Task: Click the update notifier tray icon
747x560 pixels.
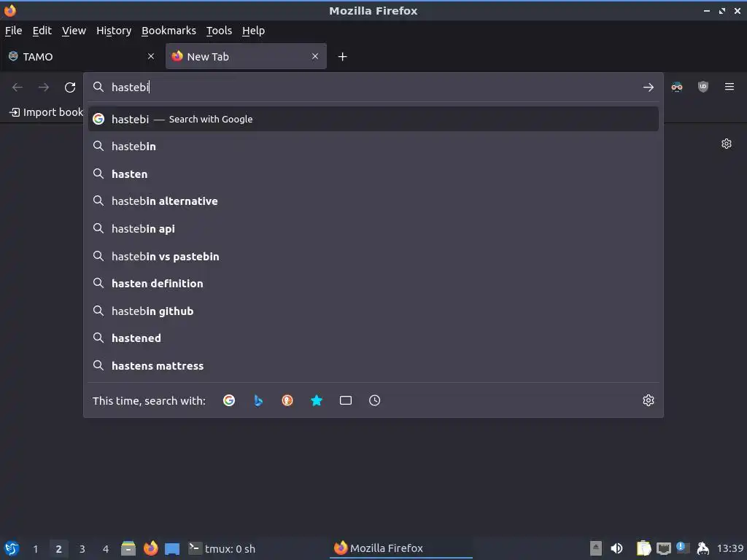Action: pyautogui.click(x=683, y=548)
